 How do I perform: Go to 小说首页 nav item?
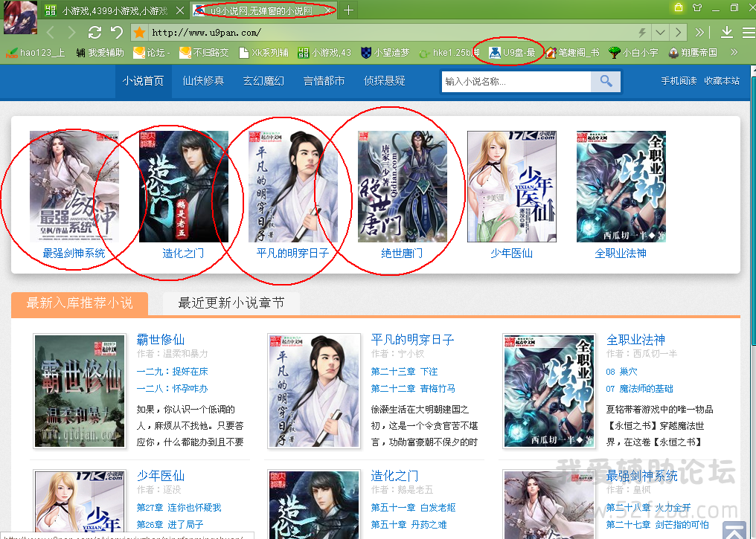click(x=143, y=81)
